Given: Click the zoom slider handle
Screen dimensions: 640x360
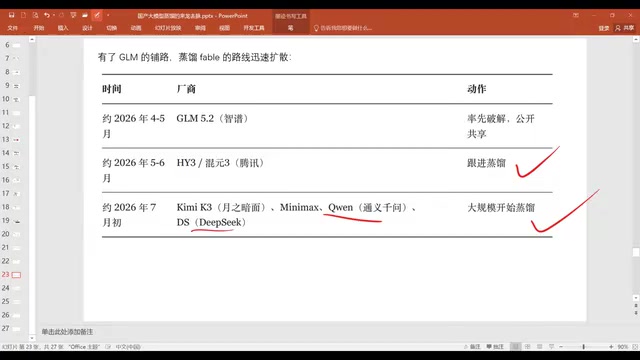Looking at the screenshot, I should tap(584, 347).
